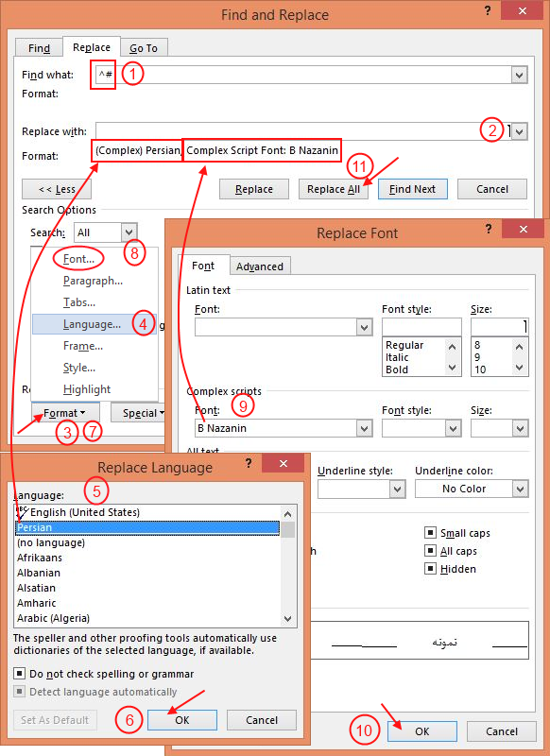The height and width of the screenshot is (756, 550).
Task: Open the Underline color No Color picker
Action: click(472, 489)
